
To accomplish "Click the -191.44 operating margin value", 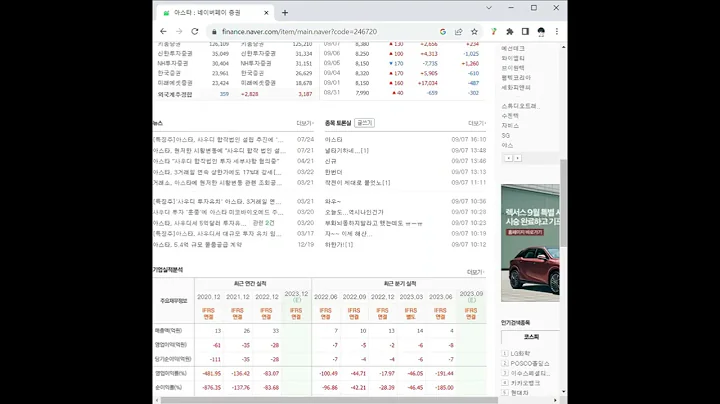I will coord(444,374).
